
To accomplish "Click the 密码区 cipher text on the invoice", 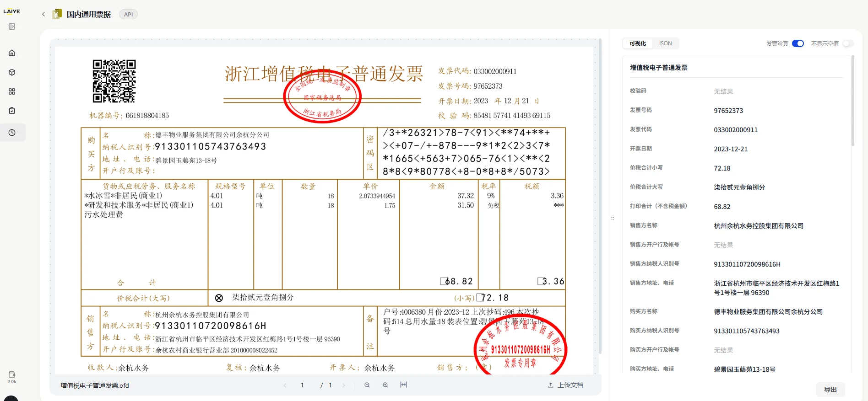I will tap(467, 152).
